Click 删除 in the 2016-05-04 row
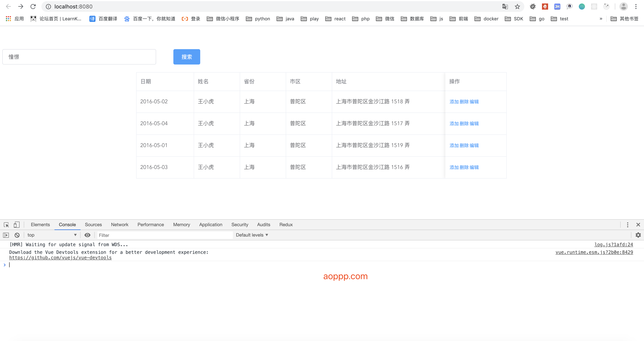This screenshot has height=341, width=644. click(x=464, y=123)
